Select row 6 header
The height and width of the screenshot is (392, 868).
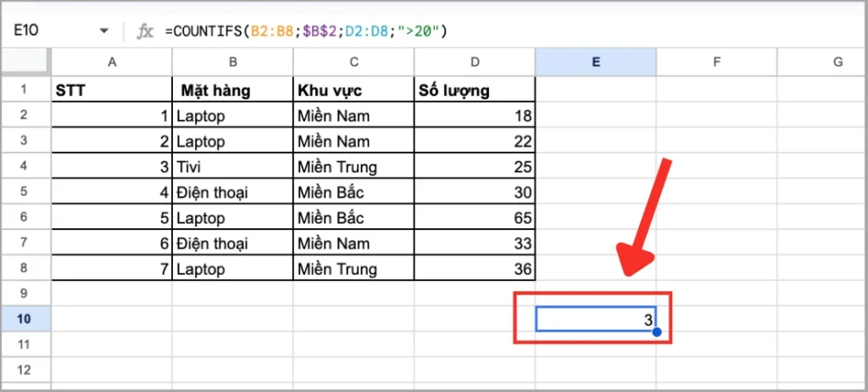coord(26,217)
